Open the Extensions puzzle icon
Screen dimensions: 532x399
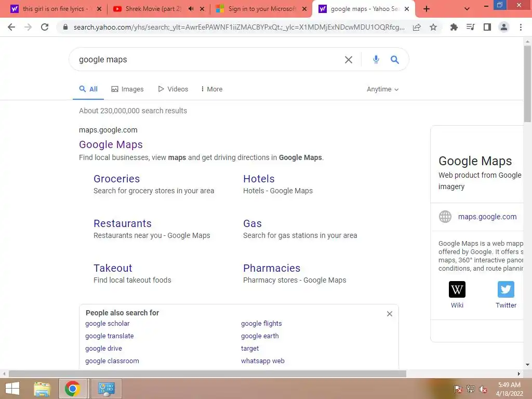click(x=454, y=27)
